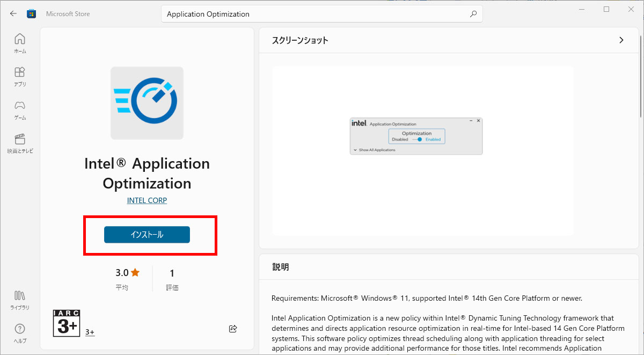The height and width of the screenshot is (355, 644).
Task: Open the Home (ホーム) sidebar page
Action: (x=20, y=43)
